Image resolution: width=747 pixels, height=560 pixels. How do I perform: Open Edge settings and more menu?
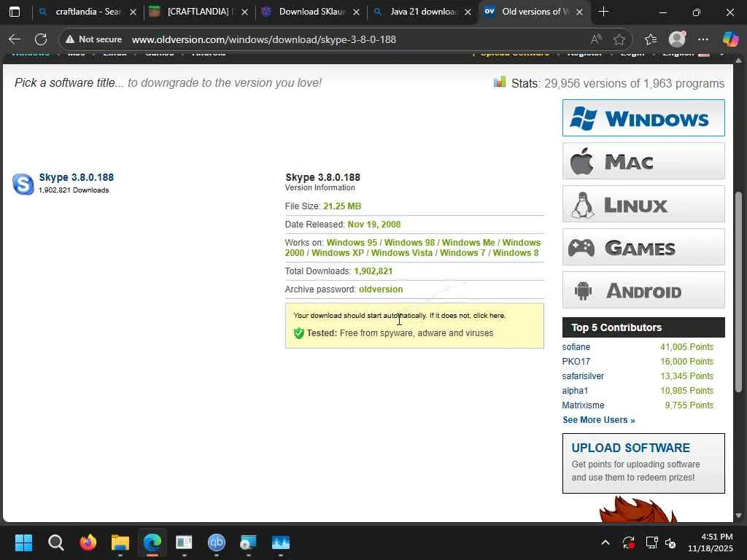point(703,39)
